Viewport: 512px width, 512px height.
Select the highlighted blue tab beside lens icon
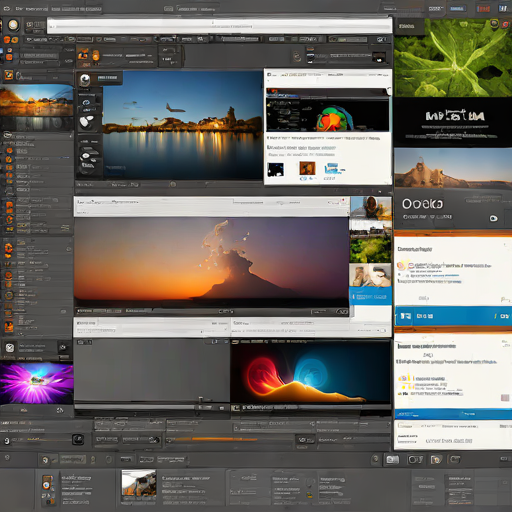[x=107, y=78]
